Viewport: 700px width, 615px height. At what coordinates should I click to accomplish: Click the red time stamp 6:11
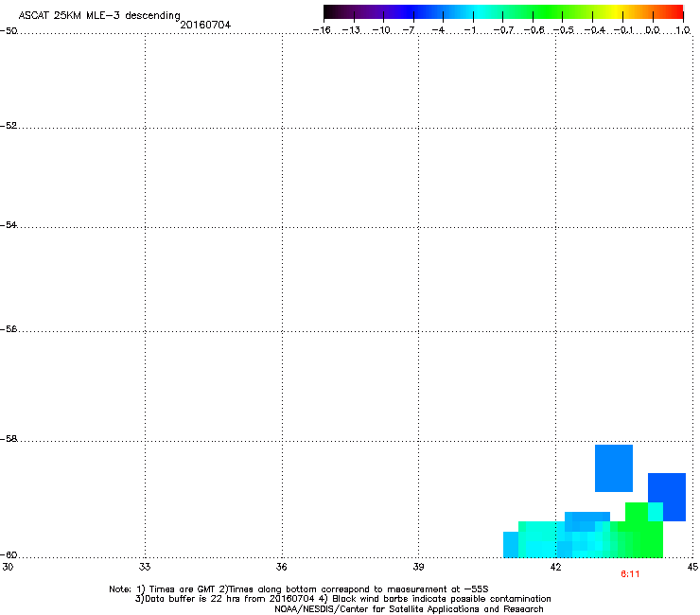630,574
